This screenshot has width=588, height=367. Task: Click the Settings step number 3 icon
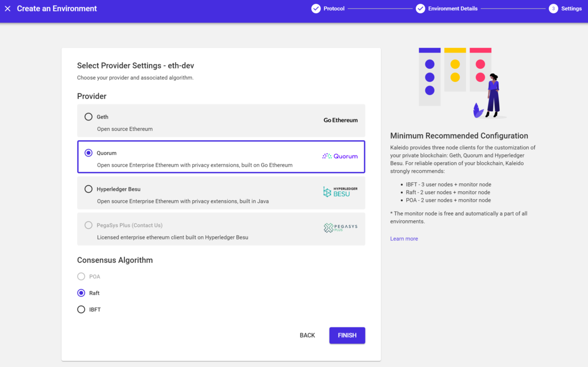pyautogui.click(x=553, y=8)
